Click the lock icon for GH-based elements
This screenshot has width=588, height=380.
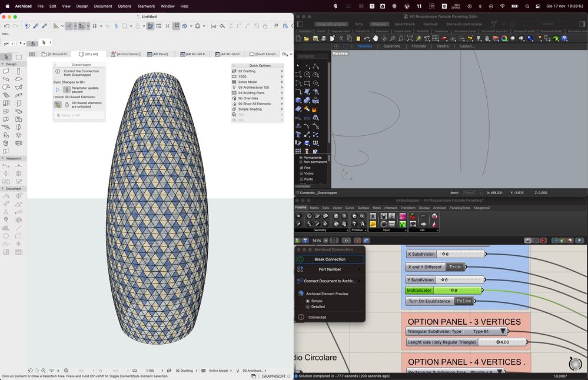pyautogui.click(x=67, y=105)
